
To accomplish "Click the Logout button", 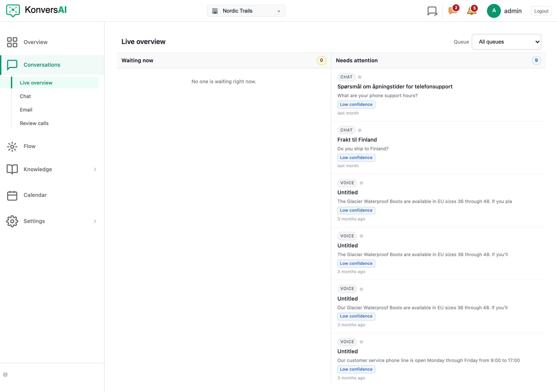I will [x=541, y=11].
